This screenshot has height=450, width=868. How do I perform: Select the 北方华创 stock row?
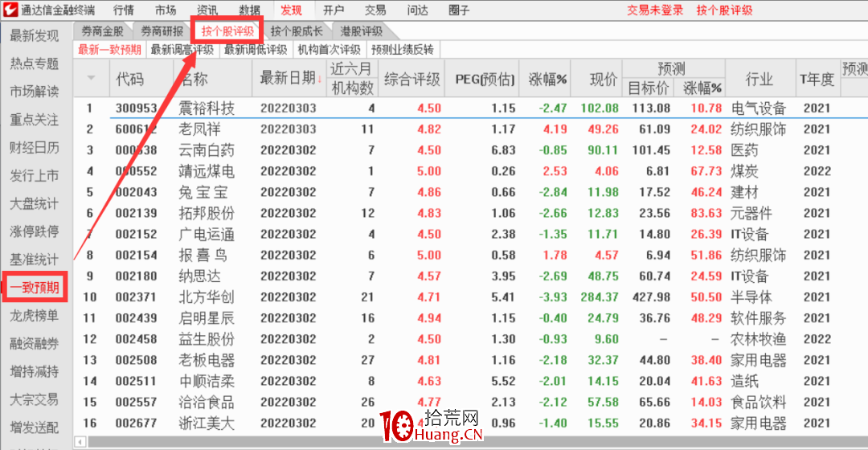[470, 297]
